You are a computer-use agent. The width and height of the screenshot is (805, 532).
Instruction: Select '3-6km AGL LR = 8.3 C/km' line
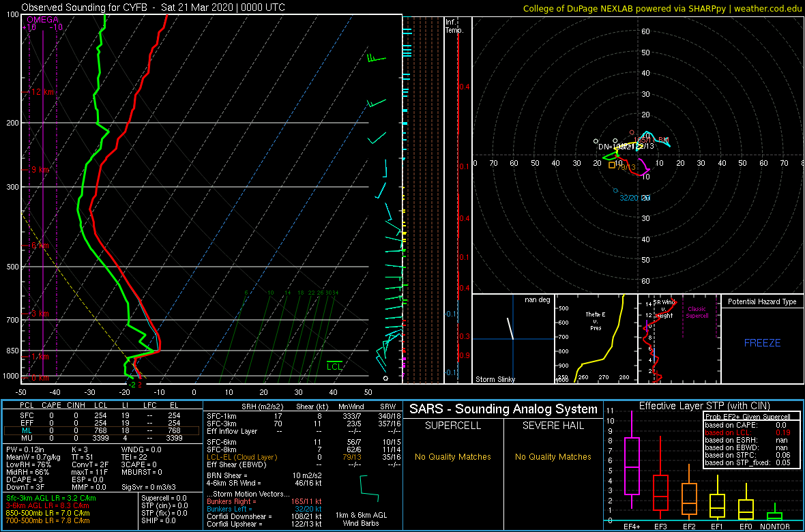[x=48, y=506]
